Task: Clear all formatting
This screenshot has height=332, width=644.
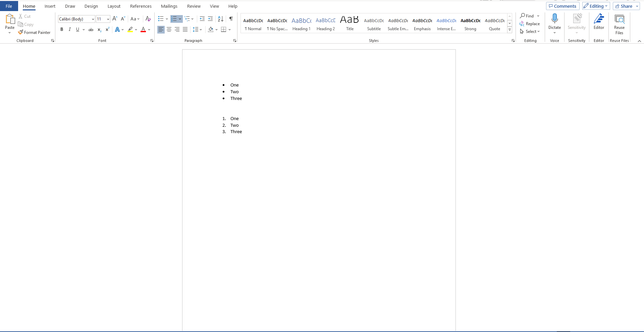Action: [x=148, y=19]
